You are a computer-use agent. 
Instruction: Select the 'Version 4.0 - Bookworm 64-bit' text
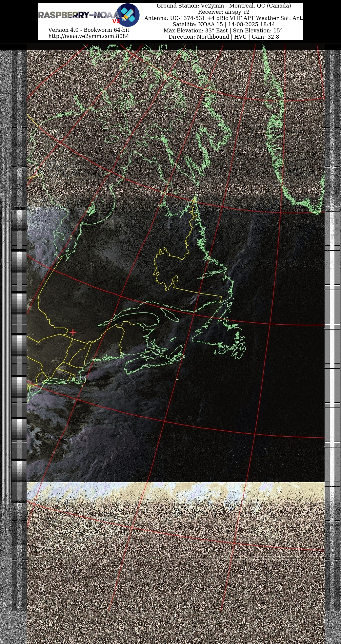pyautogui.click(x=89, y=30)
